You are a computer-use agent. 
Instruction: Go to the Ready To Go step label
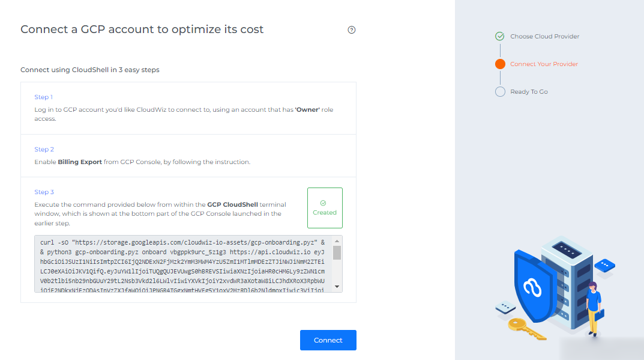[529, 91]
